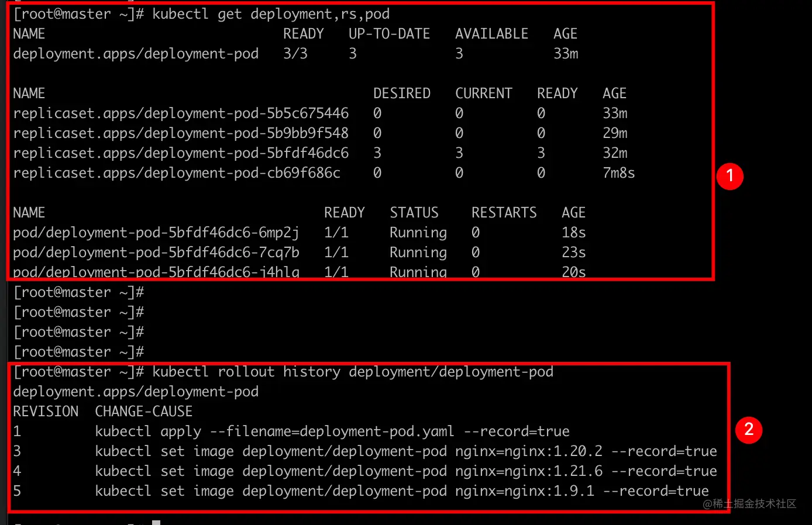This screenshot has width=812, height=525.
Task: Click 'Running' status of pod 7cq7b
Action: tap(418, 253)
